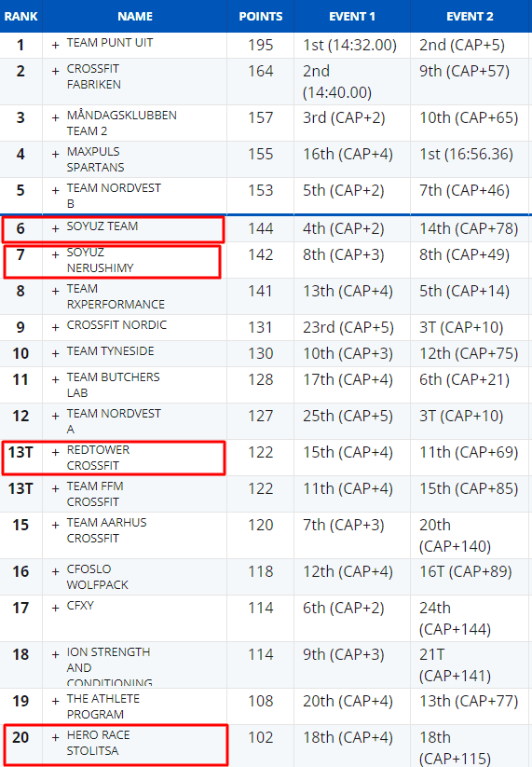Click the plus beside MAXPULS SPARTANS
The image size is (532, 767).
click(x=55, y=154)
